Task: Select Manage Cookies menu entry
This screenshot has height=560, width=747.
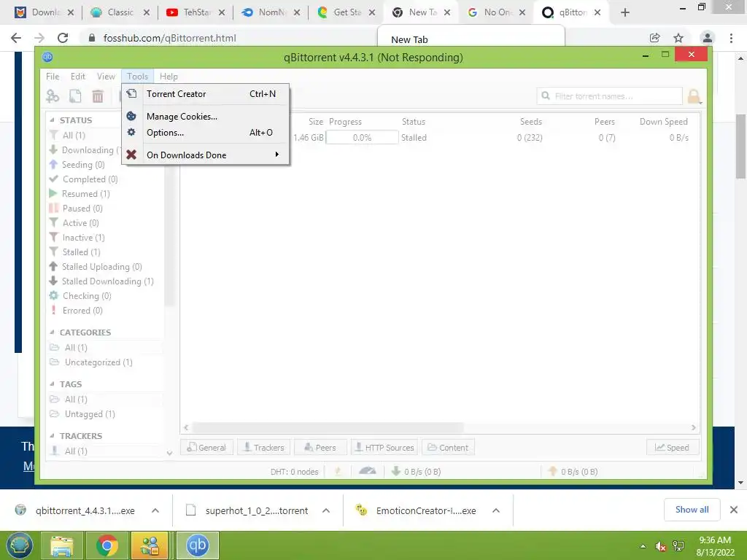Action: tap(206, 116)
